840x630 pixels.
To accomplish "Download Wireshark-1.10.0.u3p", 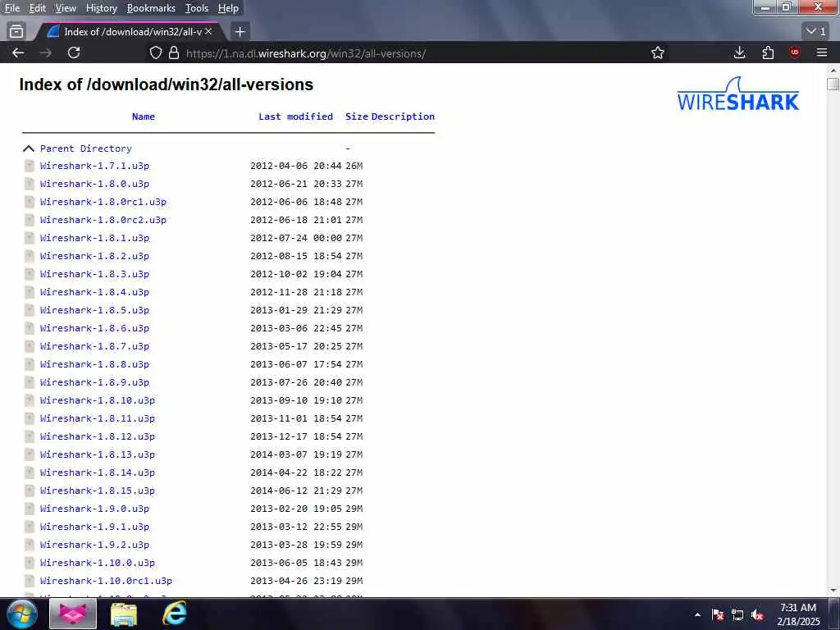I will point(98,563).
